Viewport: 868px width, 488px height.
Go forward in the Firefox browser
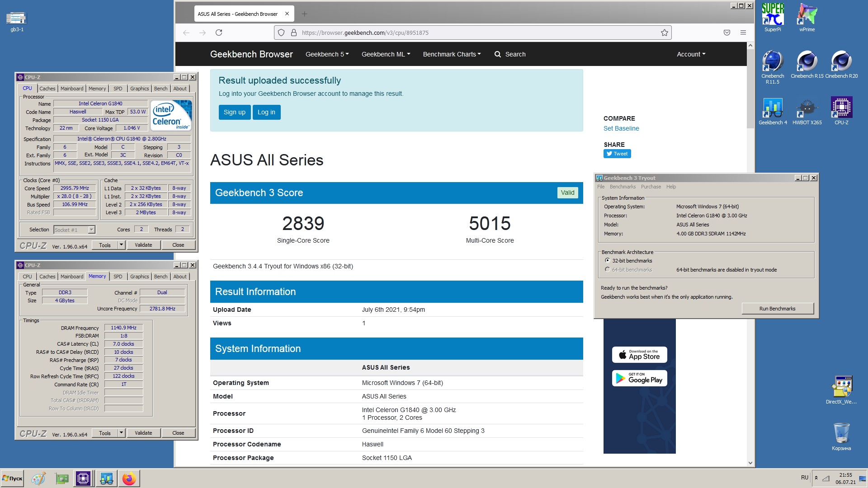point(203,33)
